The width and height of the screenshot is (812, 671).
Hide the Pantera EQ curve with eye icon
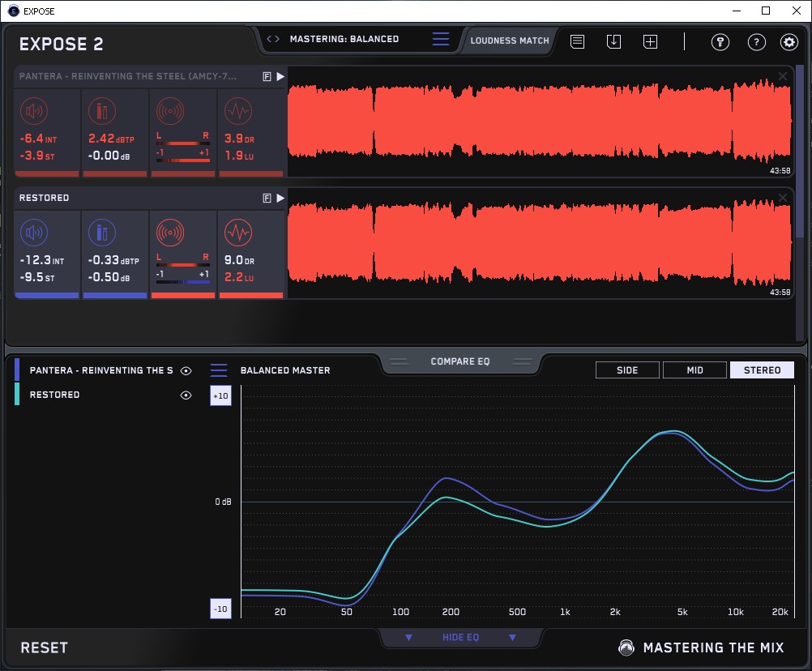tap(186, 371)
